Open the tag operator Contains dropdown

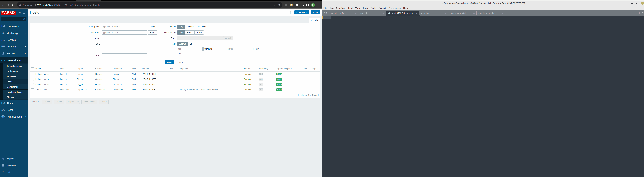point(214,49)
